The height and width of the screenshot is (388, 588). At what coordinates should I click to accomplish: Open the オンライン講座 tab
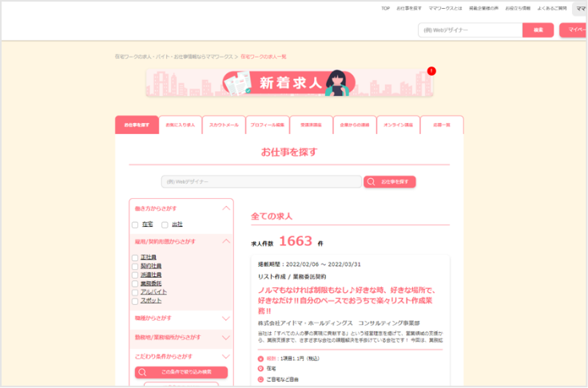398,125
